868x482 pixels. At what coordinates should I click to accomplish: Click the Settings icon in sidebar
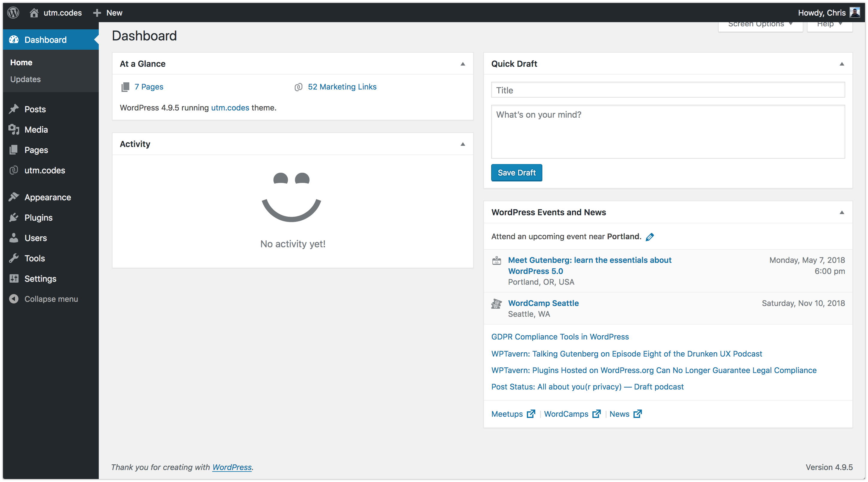[14, 278]
